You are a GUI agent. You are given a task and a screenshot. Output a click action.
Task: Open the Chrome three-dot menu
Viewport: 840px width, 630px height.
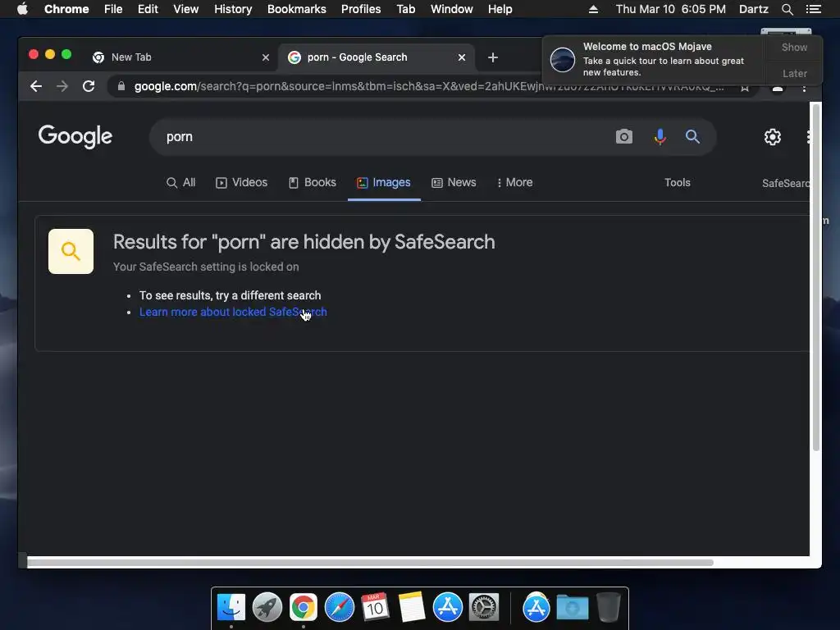[x=804, y=87]
